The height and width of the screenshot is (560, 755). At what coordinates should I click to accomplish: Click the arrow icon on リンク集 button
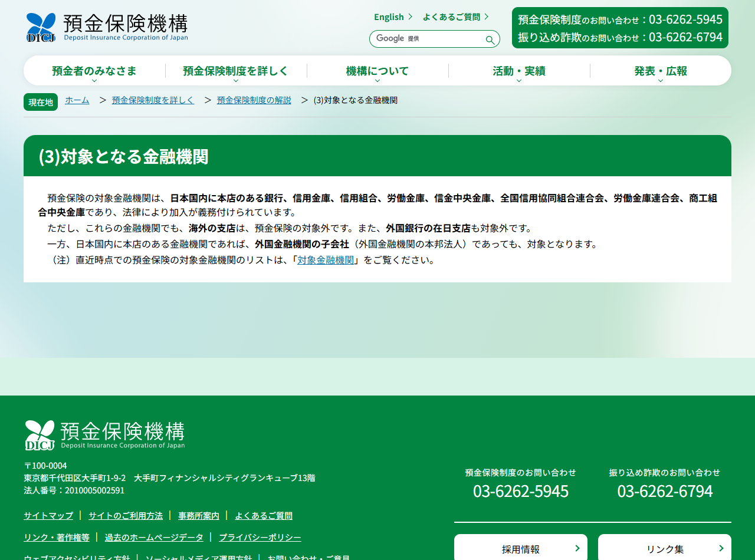pos(721,549)
